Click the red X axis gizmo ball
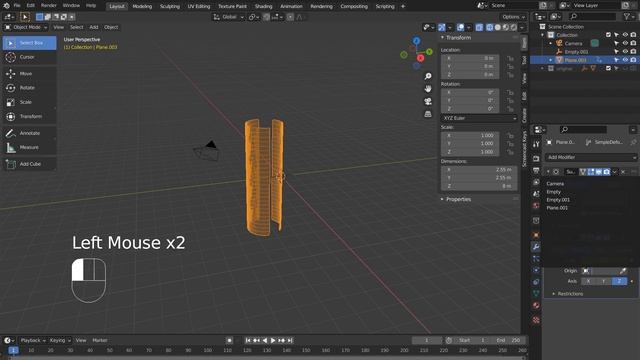640x360 pixels. 420,58
